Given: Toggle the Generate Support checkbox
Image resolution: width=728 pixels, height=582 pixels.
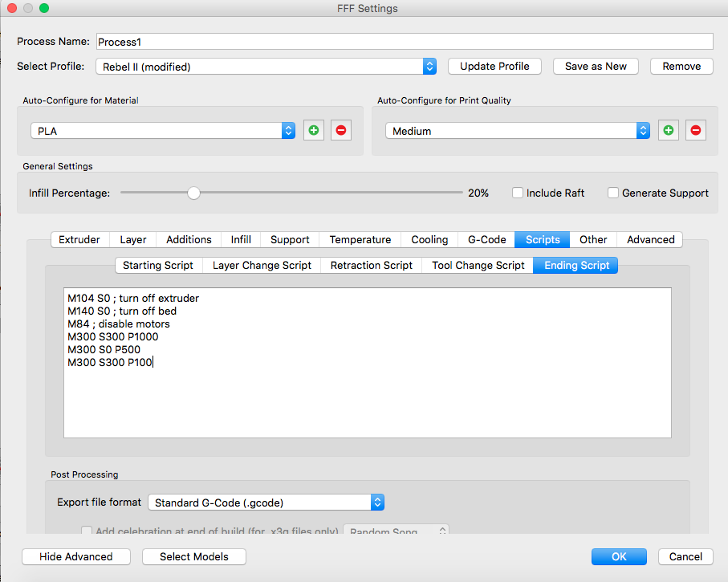Looking at the screenshot, I should pos(613,193).
